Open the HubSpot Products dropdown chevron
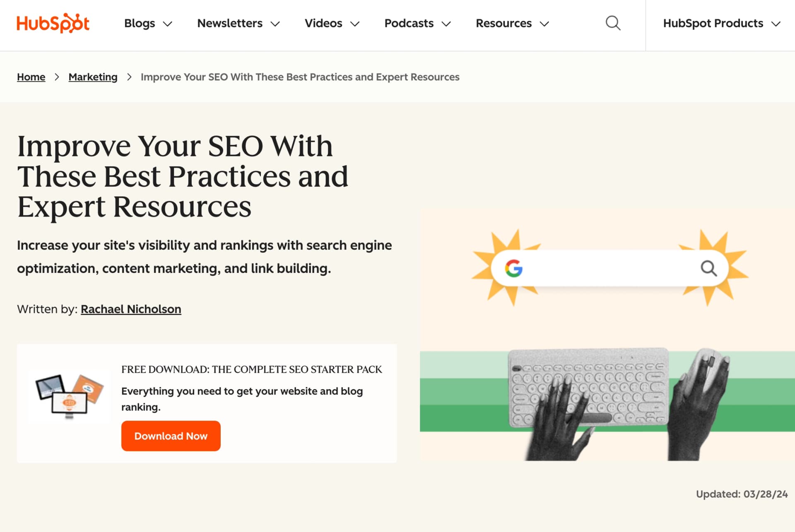795x532 pixels. [776, 24]
